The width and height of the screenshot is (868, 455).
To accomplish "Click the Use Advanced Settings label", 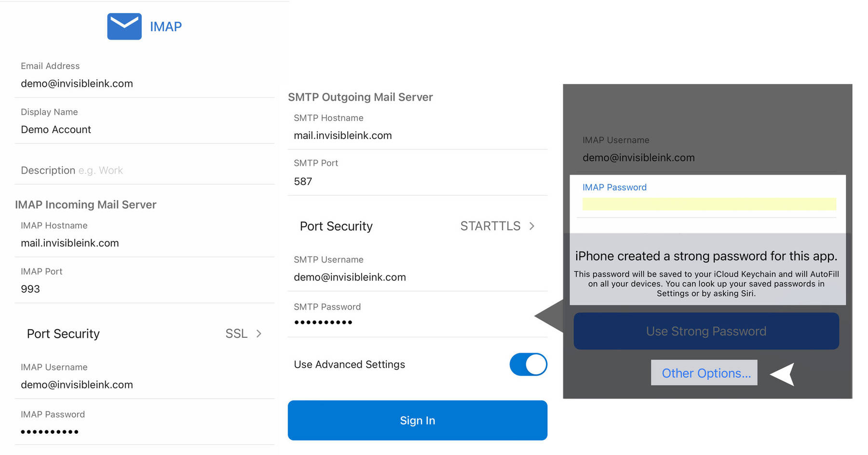I will point(350,364).
